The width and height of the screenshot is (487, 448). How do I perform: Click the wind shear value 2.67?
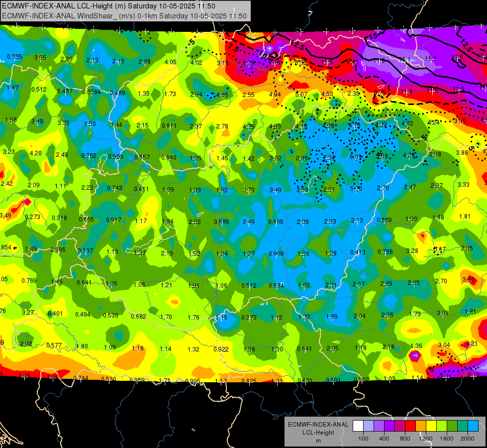359,284
